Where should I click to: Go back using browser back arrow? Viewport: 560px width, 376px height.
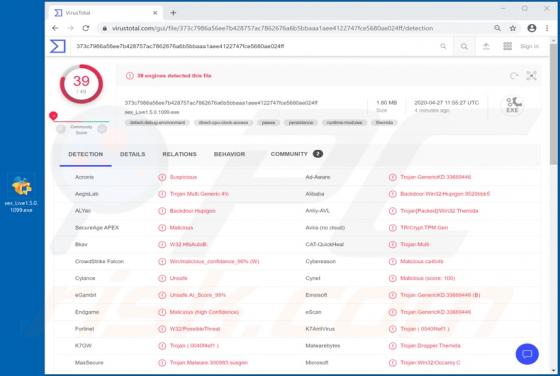(x=55, y=28)
